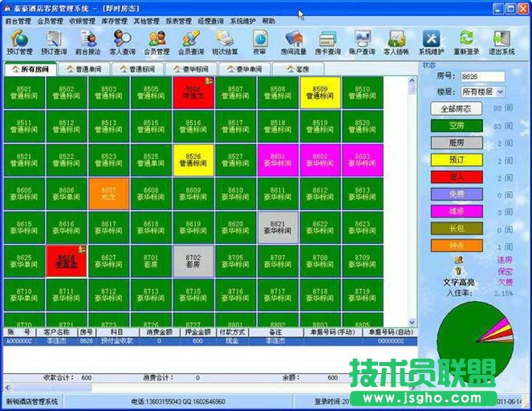Image resolution: width=532 pixels, height=411 pixels.
Task: Click the 前台接洽 toolbar icon
Action: 88,42
